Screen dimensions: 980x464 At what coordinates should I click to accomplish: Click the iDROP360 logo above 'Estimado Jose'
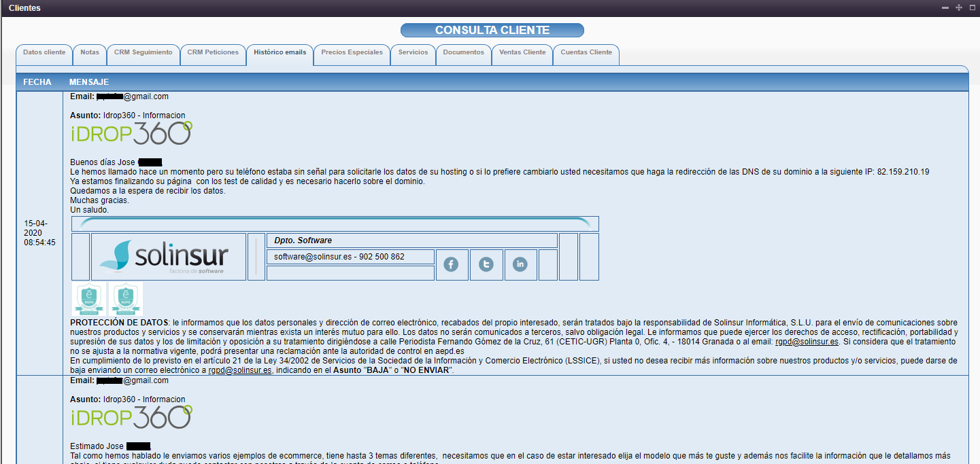point(132,417)
